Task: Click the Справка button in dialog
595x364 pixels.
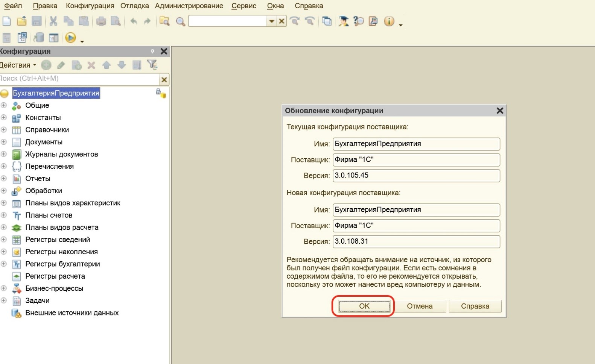Action: pos(475,306)
